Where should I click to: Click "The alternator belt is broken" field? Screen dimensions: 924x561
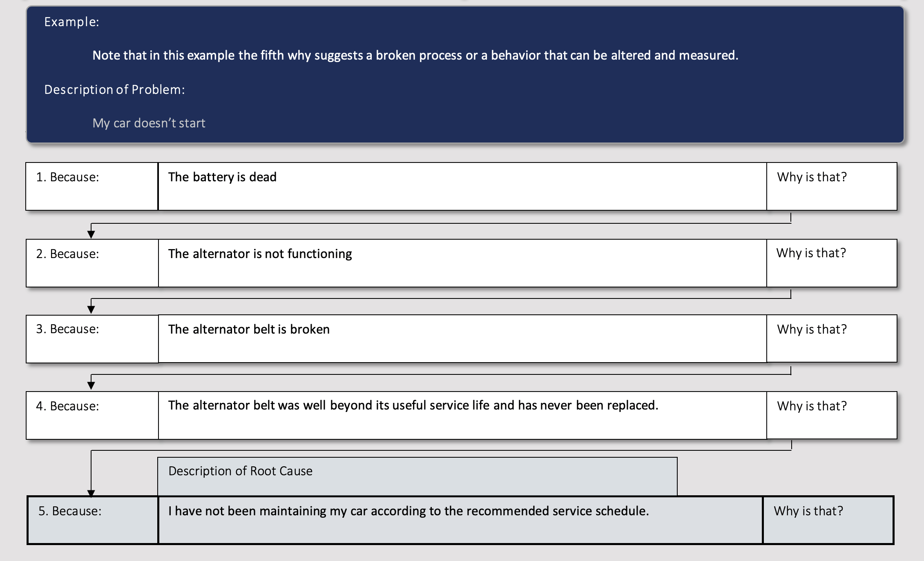pyautogui.click(x=462, y=338)
